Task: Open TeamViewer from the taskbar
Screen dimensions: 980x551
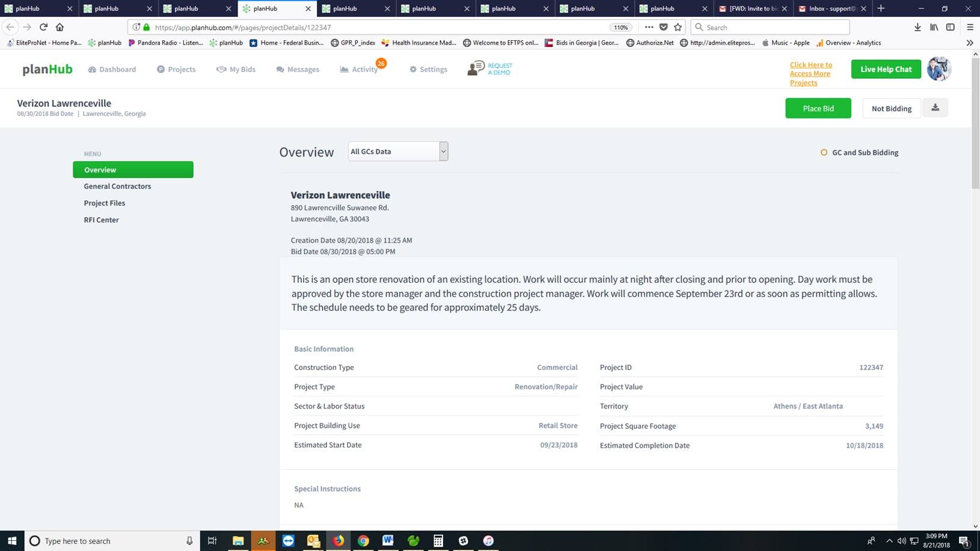Action: tap(288, 541)
